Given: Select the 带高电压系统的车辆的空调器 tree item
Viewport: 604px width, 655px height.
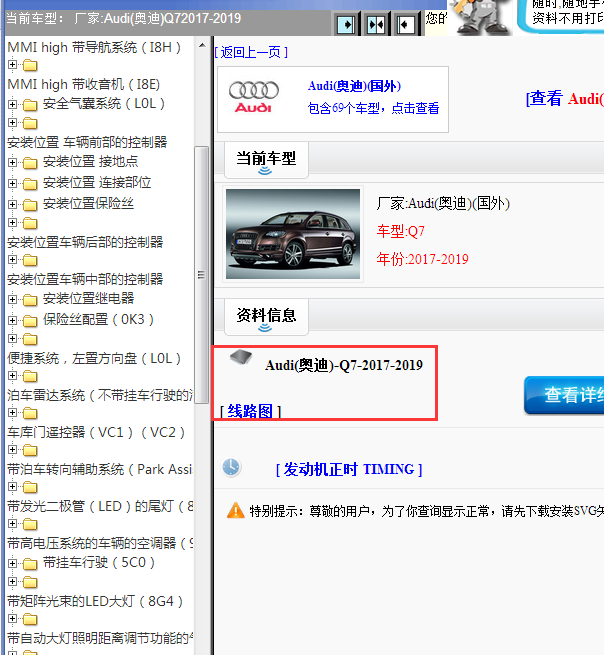Looking at the screenshot, I should (100, 543).
